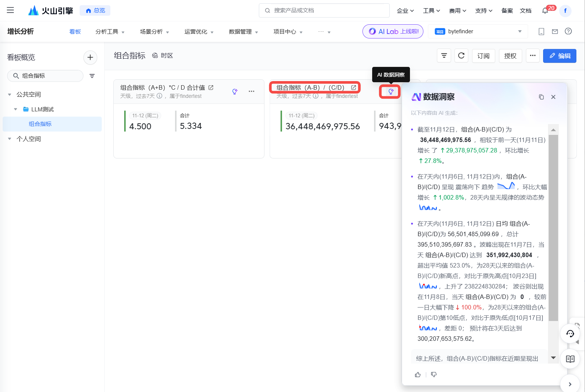The height and width of the screenshot is (392, 585).
Task: Open the AI Lab 上线啦 banner
Action: point(393,31)
